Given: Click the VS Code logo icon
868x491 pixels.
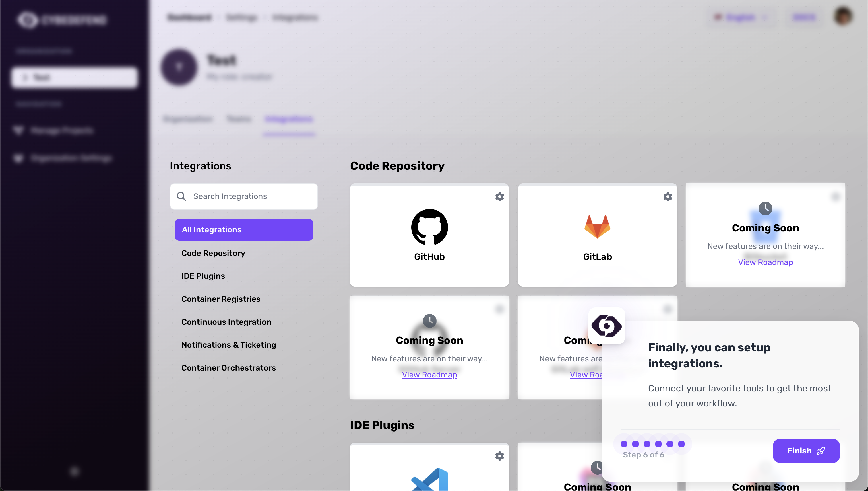Looking at the screenshot, I should click(x=429, y=479).
